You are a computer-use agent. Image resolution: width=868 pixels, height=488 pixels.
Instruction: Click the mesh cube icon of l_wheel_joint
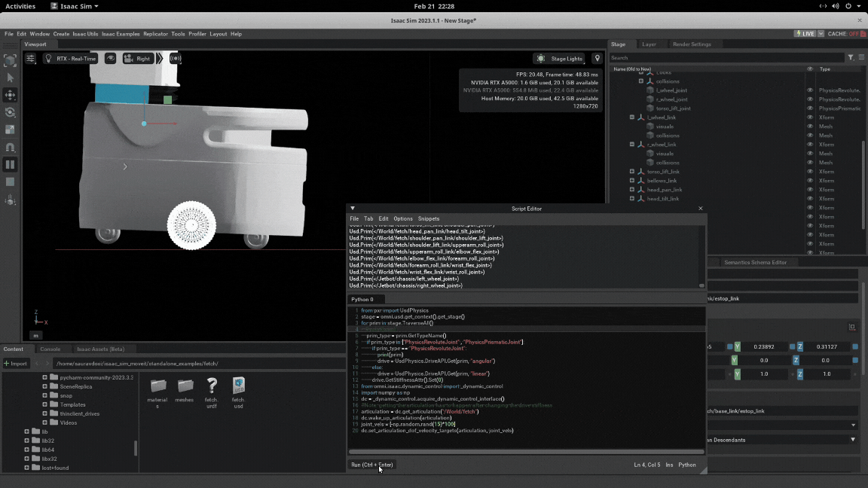pyautogui.click(x=650, y=90)
